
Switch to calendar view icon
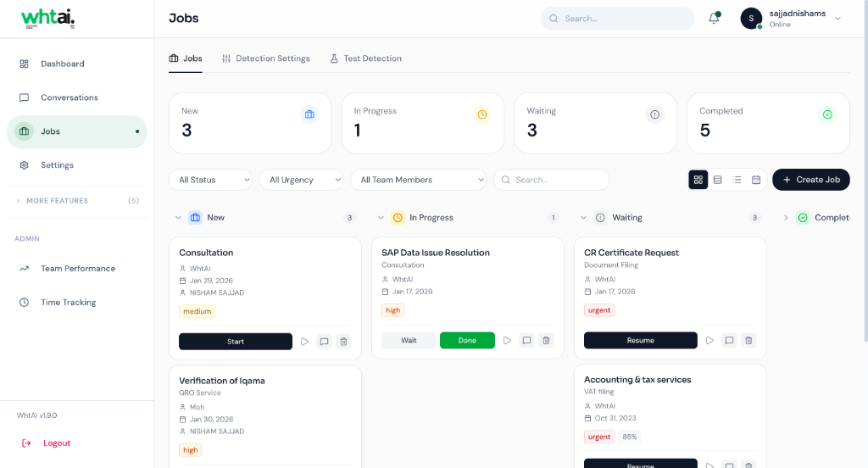point(756,180)
